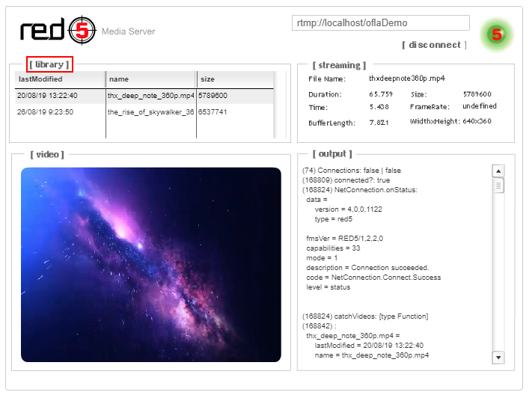This screenshot has width=532, height=395.
Task: Click the FrameRate value undefined
Action: pyautogui.click(x=480, y=106)
